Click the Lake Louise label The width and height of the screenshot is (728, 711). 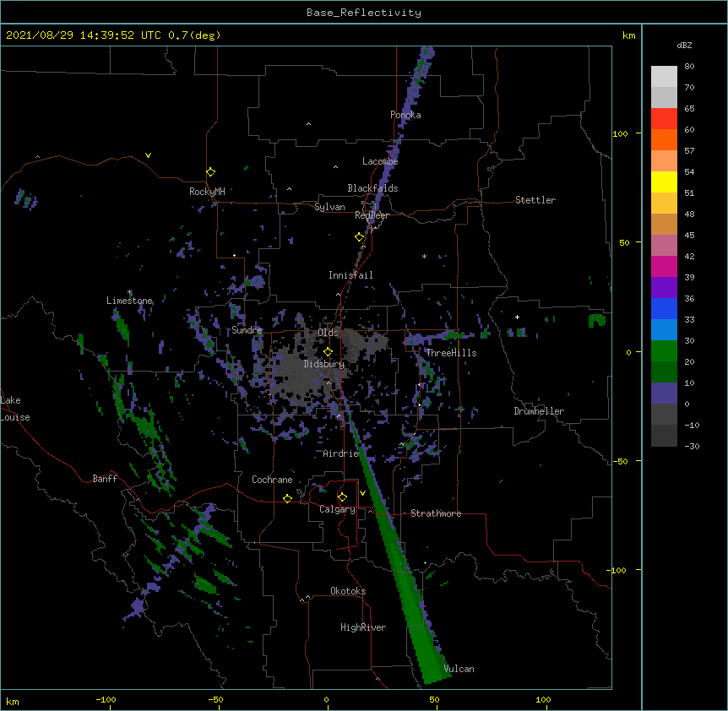click(x=15, y=409)
